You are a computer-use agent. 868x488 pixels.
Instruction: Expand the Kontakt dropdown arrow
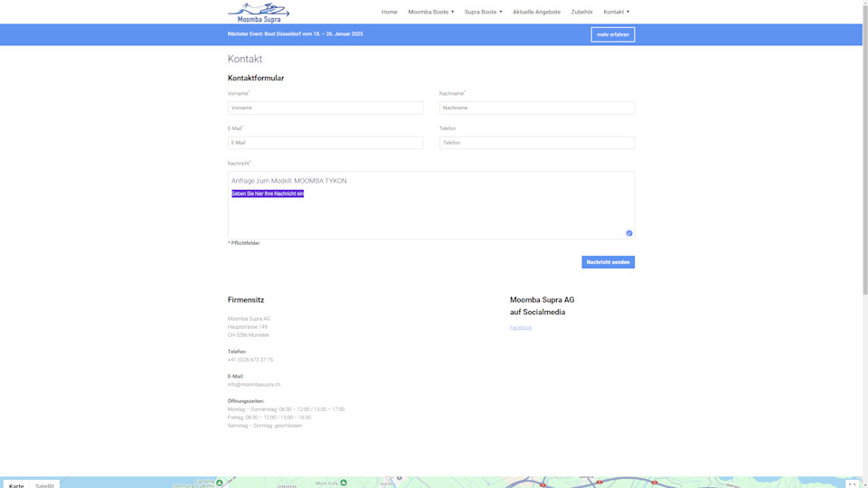[627, 12]
